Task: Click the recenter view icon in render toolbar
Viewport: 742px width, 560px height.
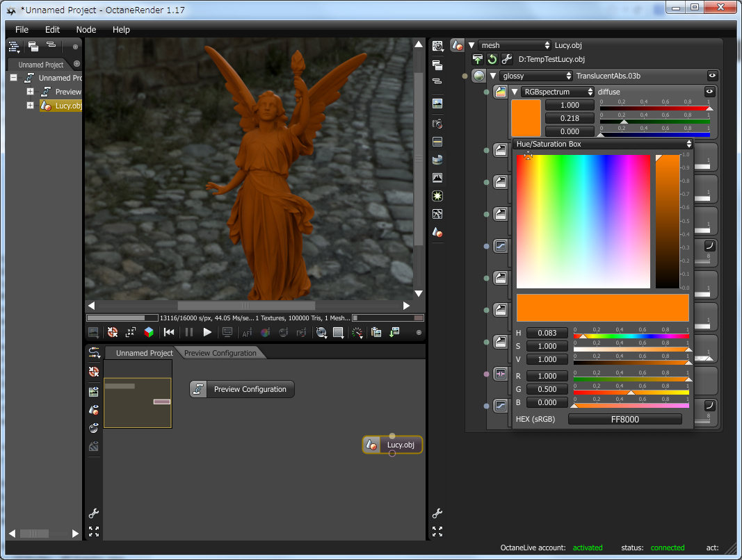Action: pos(131,333)
